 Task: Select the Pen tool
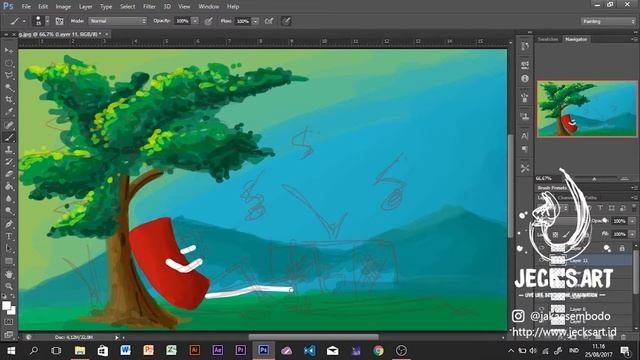[9, 224]
